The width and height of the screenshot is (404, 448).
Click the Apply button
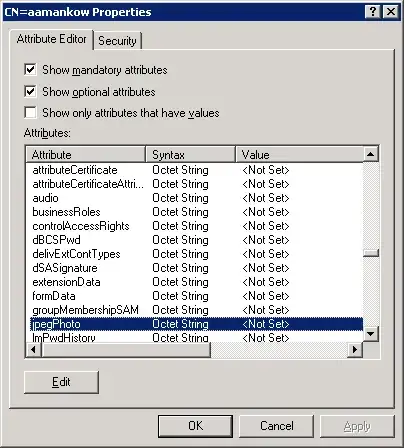[x=357, y=426]
